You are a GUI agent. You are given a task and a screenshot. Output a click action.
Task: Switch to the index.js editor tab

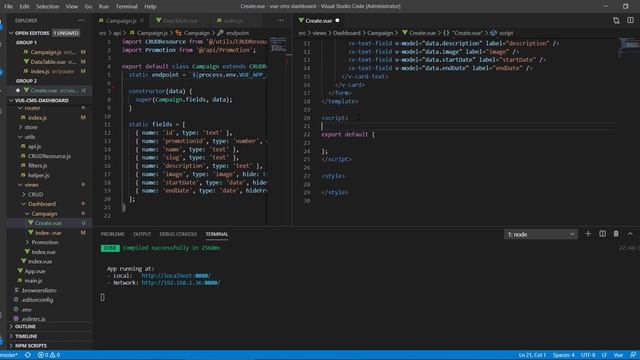[x=233, y=20]
